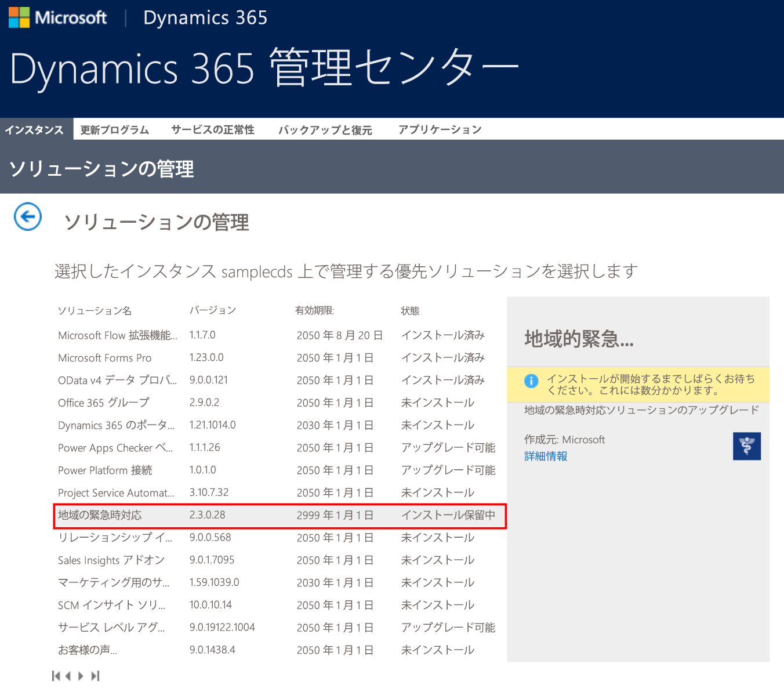Go to previous page pagination arrow
784x692 pixels.
pos(68,676)
